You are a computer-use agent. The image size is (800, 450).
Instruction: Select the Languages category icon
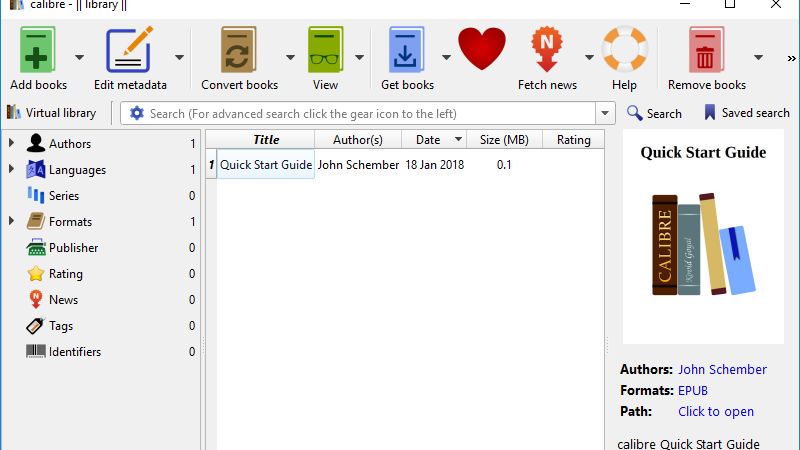(36, 169)
